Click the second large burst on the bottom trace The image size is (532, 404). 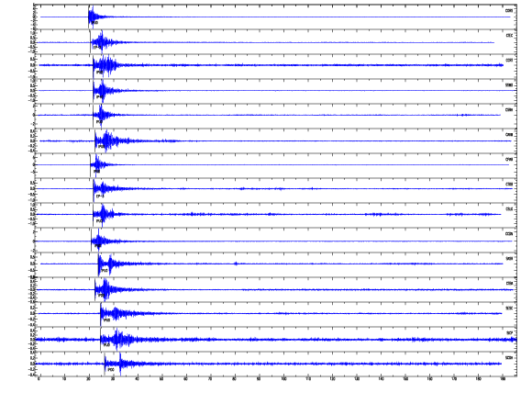point(121,364)
